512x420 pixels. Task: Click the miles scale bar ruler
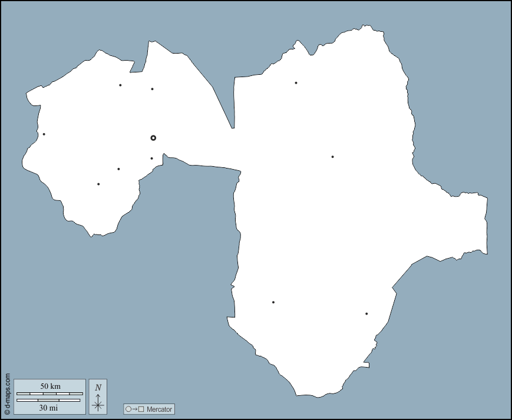pyautogui.click(x=48, y=401)
